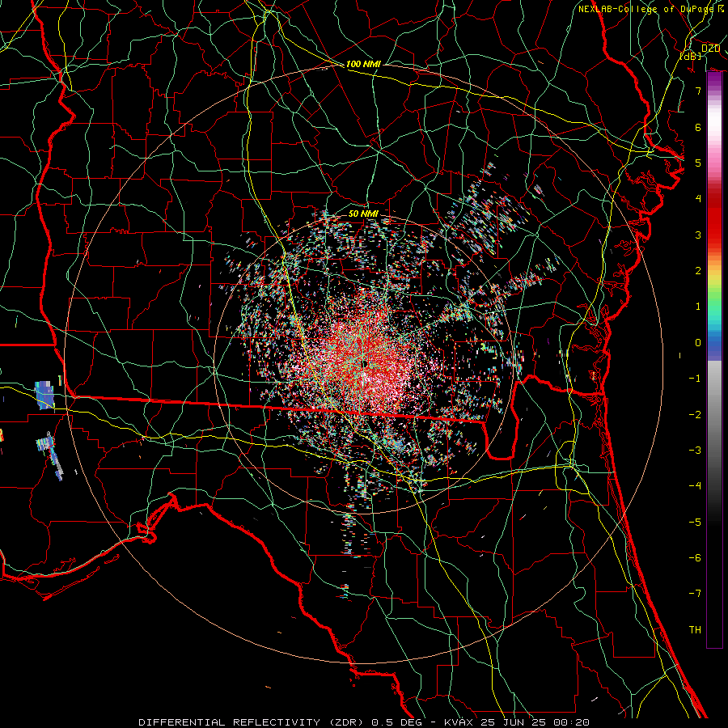Click the 0 value on the color scale
The image size is (728, 728).
[x=698, y=343]
